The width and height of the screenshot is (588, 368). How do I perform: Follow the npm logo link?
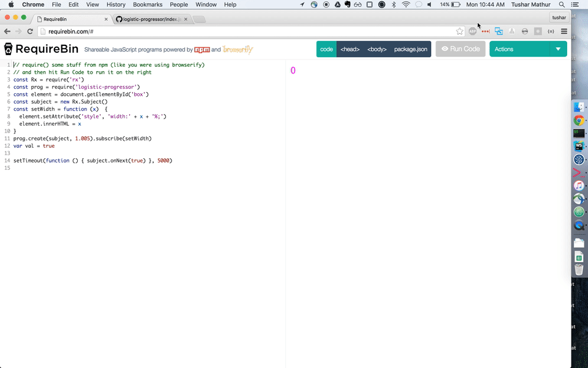(202, 50)
